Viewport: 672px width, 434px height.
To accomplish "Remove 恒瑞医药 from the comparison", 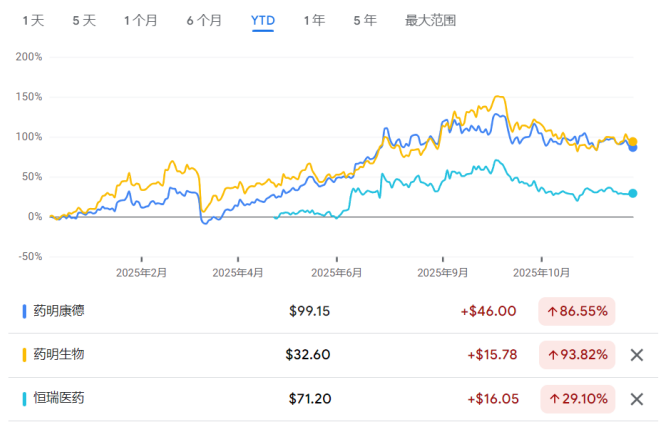I will (x=636, y=399).
